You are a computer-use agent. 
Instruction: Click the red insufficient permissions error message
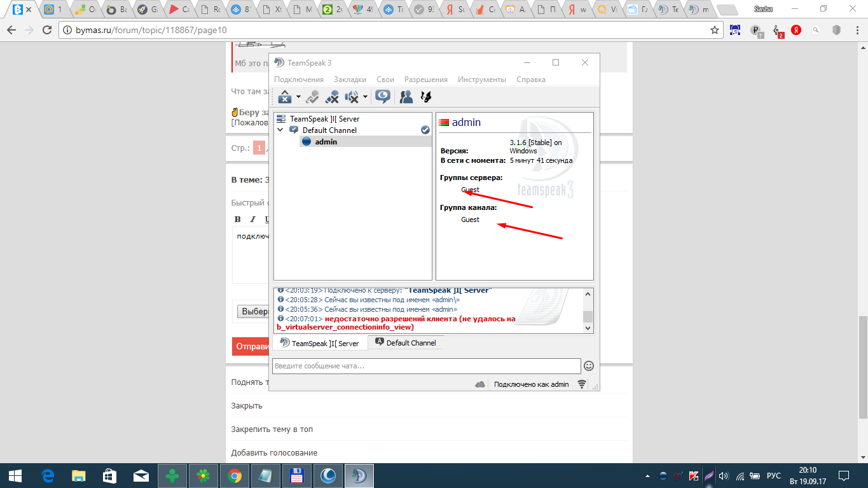tap(396, 323)
